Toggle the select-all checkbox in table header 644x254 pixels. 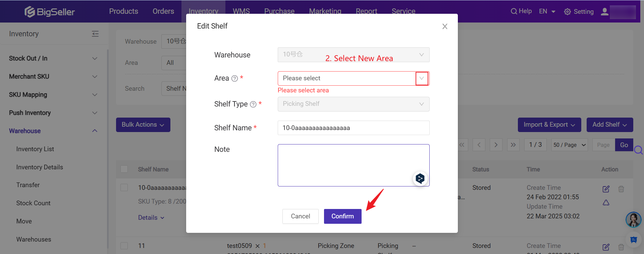coord(124,169)
